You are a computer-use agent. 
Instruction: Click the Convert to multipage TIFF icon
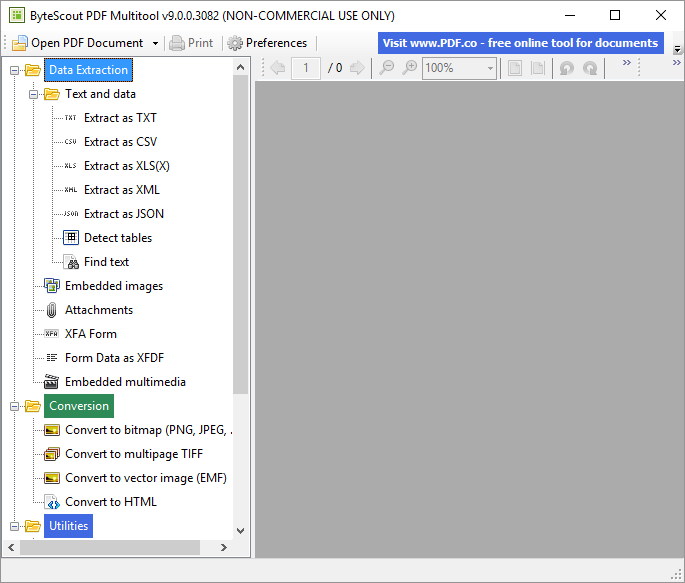click(52, 454)
